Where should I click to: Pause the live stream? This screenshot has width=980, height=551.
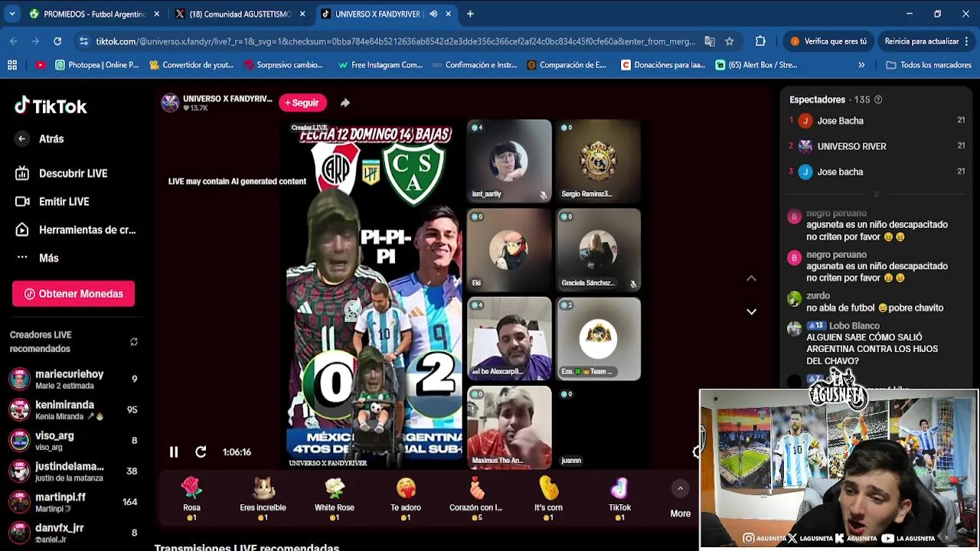pyautogui.click(x=174, y=452)
